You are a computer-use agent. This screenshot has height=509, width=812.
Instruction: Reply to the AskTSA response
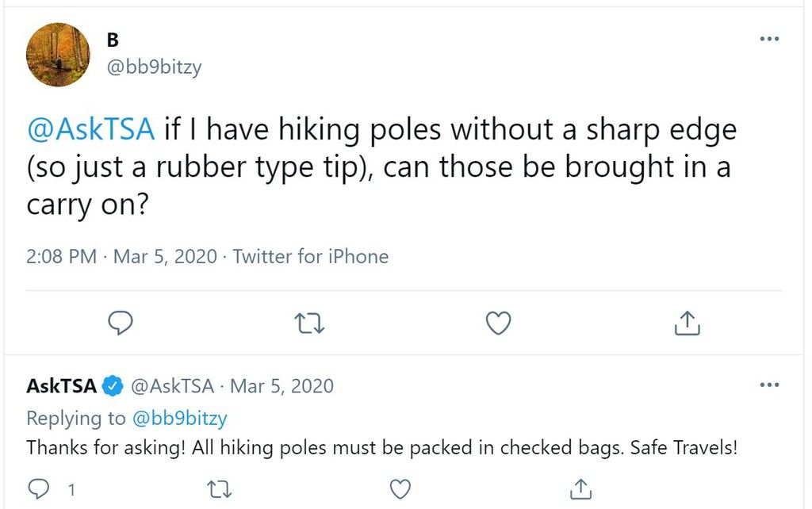[x=38, y=489]
